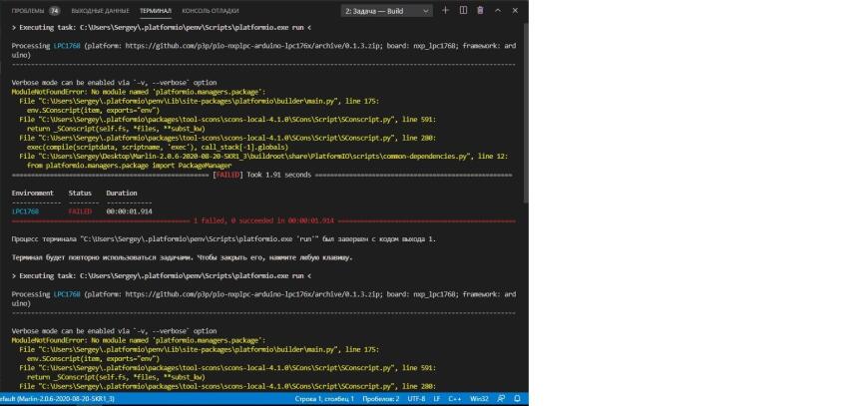868x406 pixels.
Task: Open the КОНСОЛЬ ОТЛАДКИ tab
Action: click(x=211, y=11)
